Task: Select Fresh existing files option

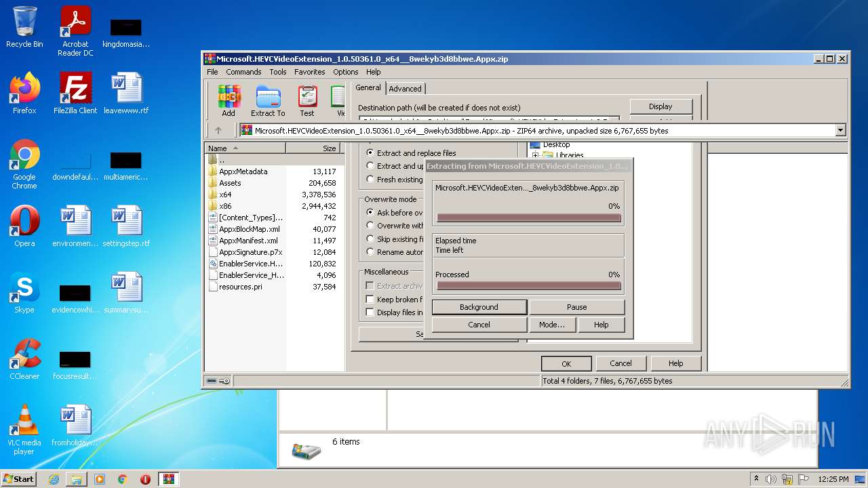Action: tap(395, 180)
